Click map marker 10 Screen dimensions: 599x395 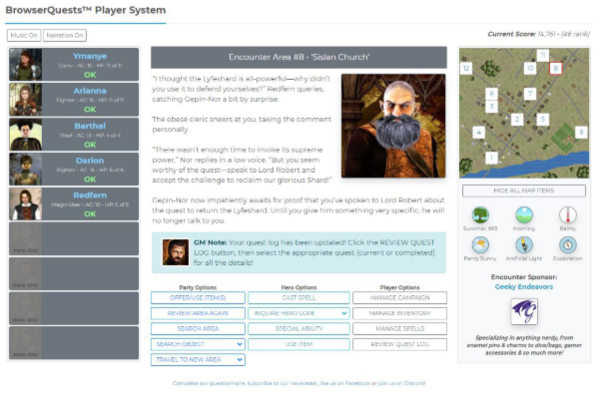(530, 68)
